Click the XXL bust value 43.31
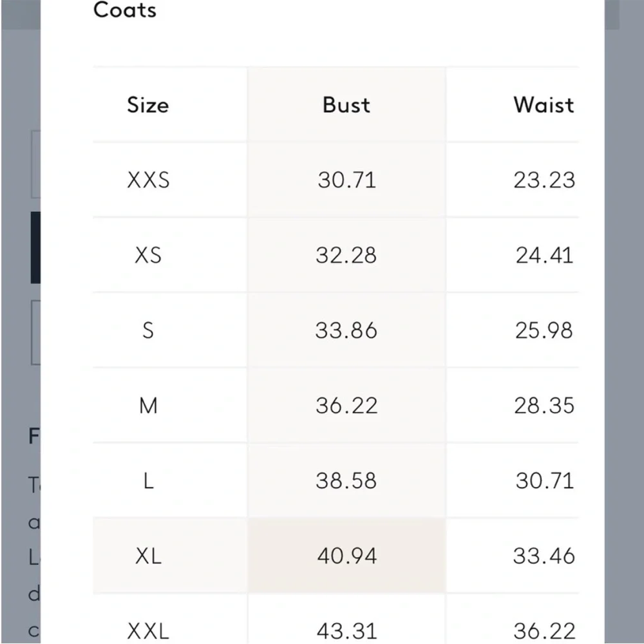The width and height of the screenshot is (644, 644). click(x=346, y=630)
